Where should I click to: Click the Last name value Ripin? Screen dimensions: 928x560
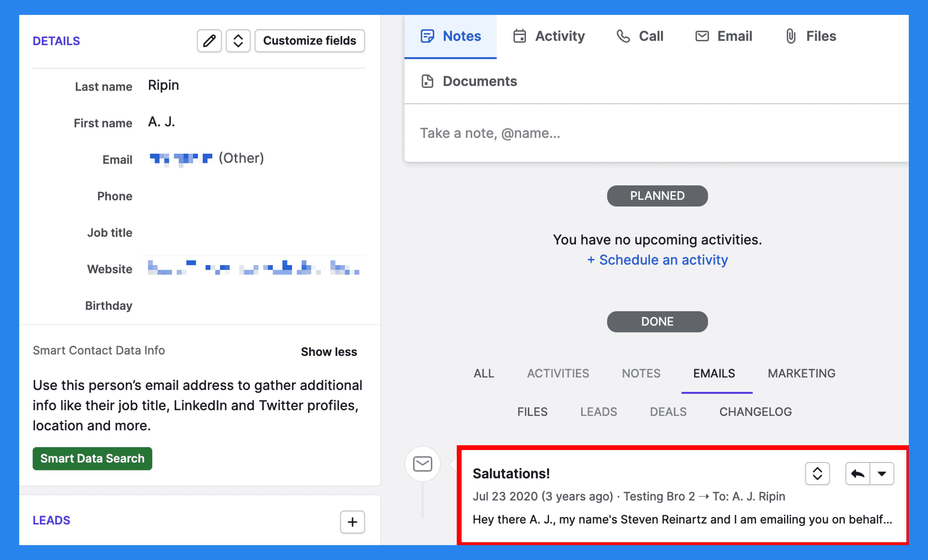(x=163, y=86)
